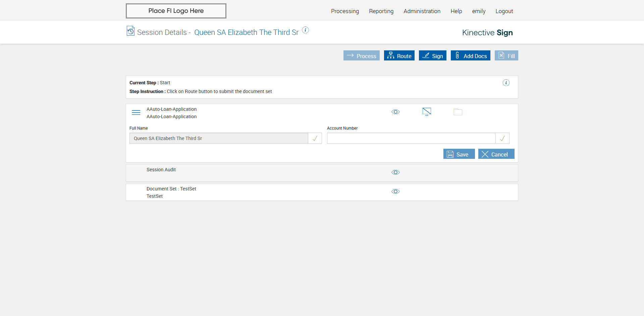Click the Fill button
Image resolution: width=644 pixels, height=316 pixels.
506,55
